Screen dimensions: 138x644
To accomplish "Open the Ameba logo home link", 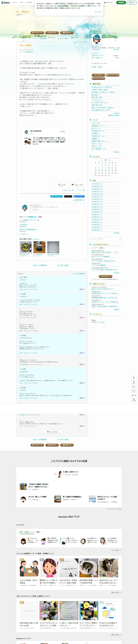I will (x=5, y=2).
